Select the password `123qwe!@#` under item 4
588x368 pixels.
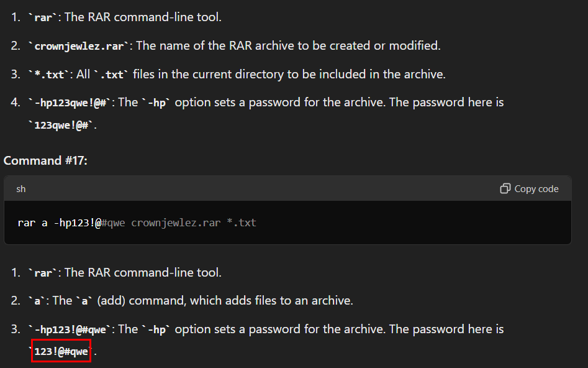[x=61, y=124]
